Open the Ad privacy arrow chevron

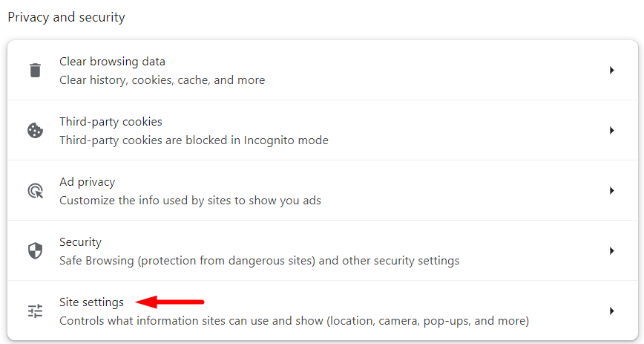611,190
